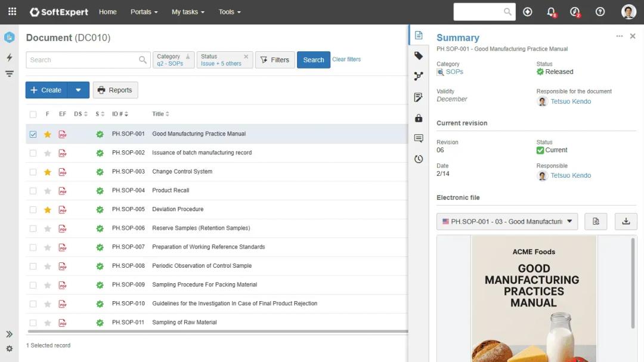Click the Clear filters link
Viewport: 644px width, 362px height.
(346, 60)
